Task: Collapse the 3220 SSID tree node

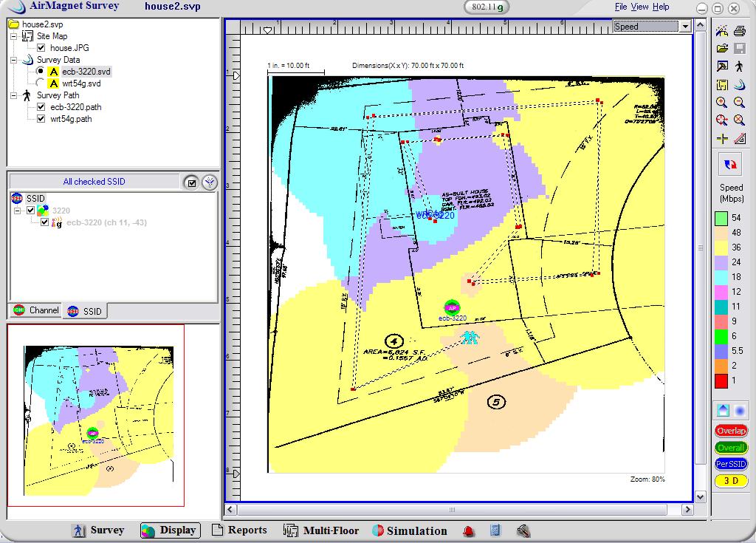Action: click(18, 211)
